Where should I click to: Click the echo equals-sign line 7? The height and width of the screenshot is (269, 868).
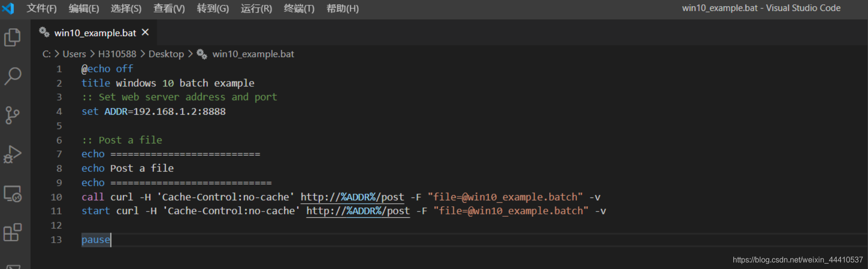171,154
